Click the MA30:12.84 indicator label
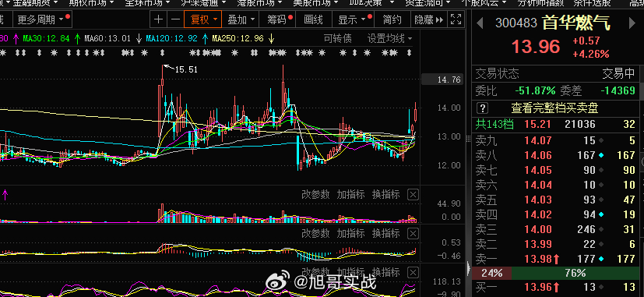Image resolution: width=644 pixels, height=297 pixels. coord(46,39)
